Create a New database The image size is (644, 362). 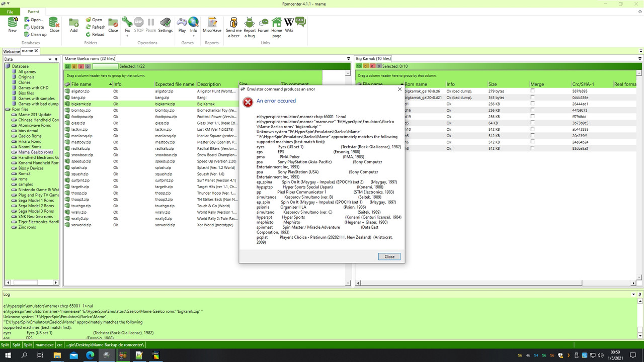coord(13,25)
